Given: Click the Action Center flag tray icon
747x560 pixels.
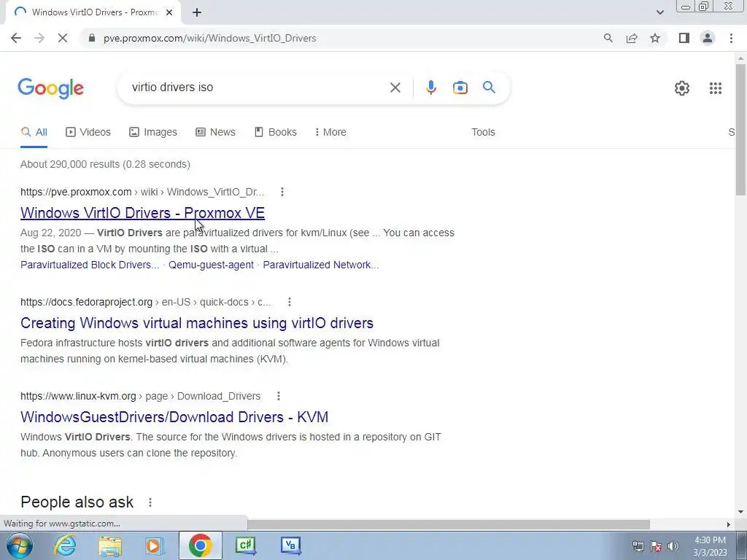Looking at the screenshot, I should [x=656, y=546].
